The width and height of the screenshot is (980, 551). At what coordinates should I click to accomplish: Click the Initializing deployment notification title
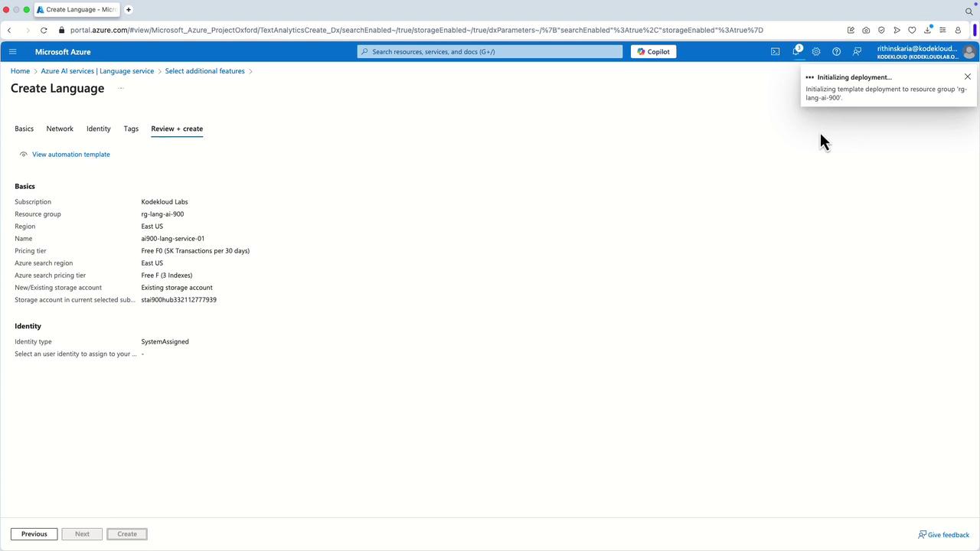coord(854,77)
